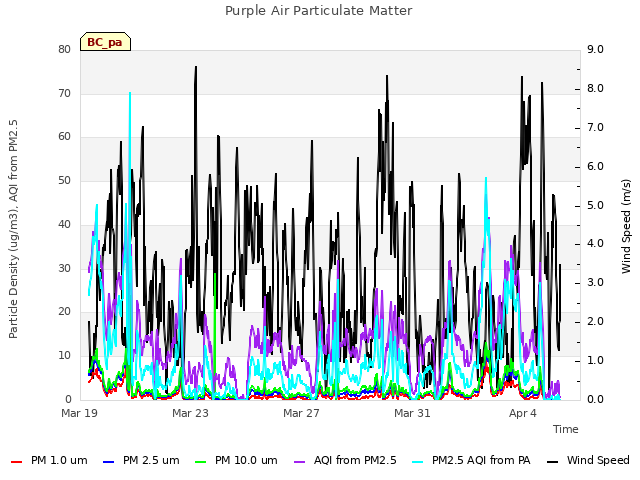
Task: Click the 6.0 right axis tick label
Action: tap(595, 167)
